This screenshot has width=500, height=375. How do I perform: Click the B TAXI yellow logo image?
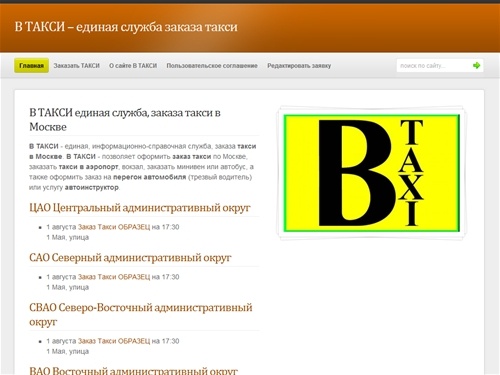click(x=371, y=173)
